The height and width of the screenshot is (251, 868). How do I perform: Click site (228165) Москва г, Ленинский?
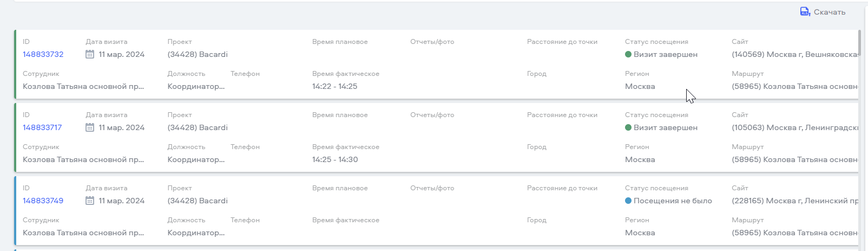[795, 201]
